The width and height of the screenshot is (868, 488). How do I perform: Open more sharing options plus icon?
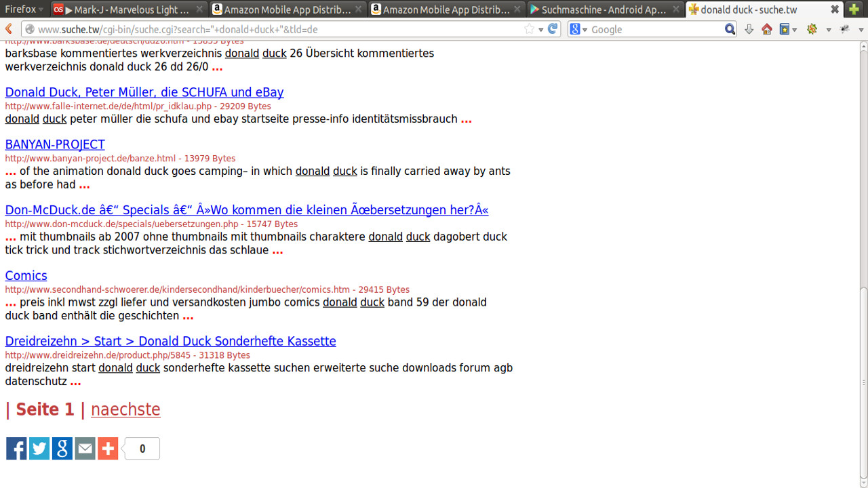(108, 449)
